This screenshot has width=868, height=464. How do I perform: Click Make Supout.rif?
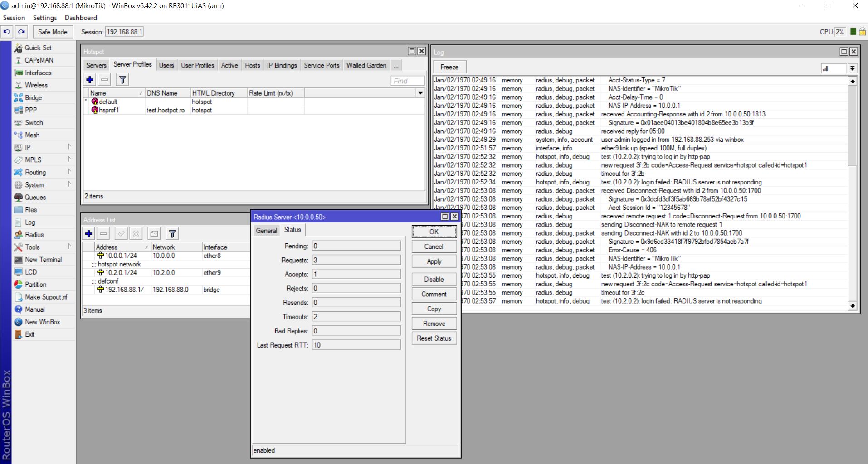pos(46,297)
